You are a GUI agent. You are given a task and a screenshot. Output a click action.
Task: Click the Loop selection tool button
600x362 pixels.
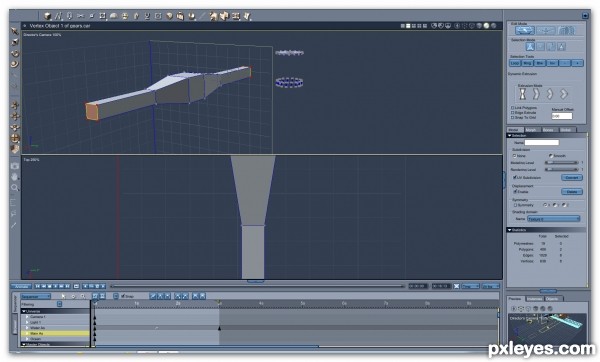[515, 63]
